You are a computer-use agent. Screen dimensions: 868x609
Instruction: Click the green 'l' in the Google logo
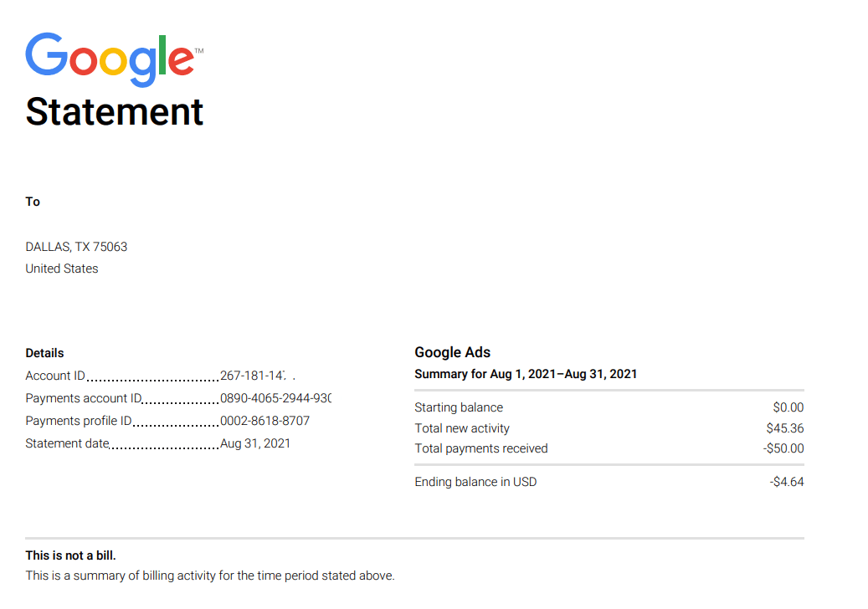click(x=162, y=55)
